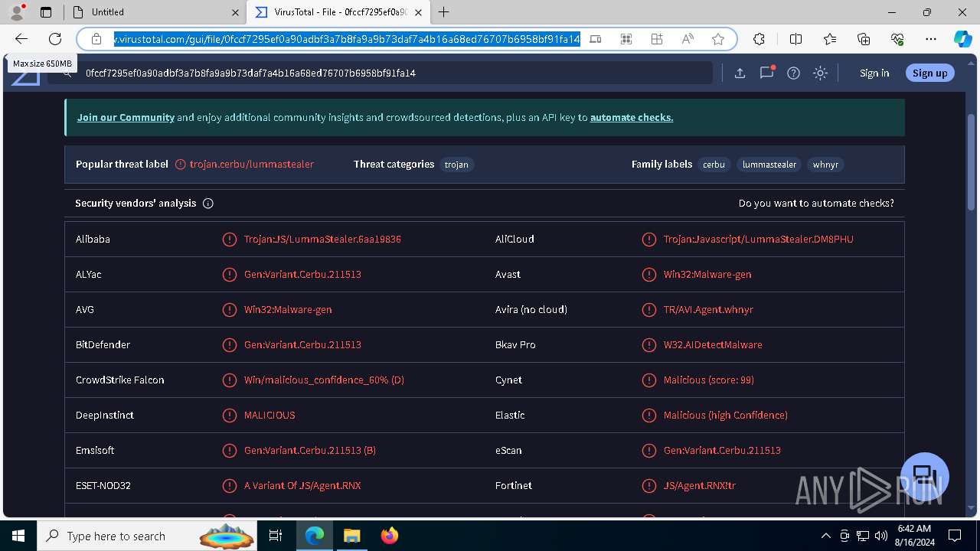The height and width of the screenshot is (551, 980).
Task: Click the add-extension icon in the address bar
Action: click(x=657, y=39)
